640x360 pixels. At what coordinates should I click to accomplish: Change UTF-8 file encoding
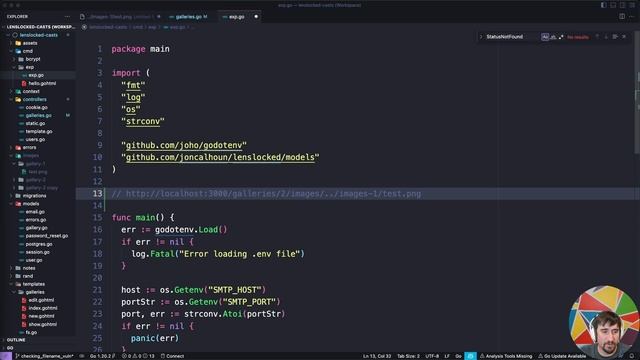click(432, 356)
